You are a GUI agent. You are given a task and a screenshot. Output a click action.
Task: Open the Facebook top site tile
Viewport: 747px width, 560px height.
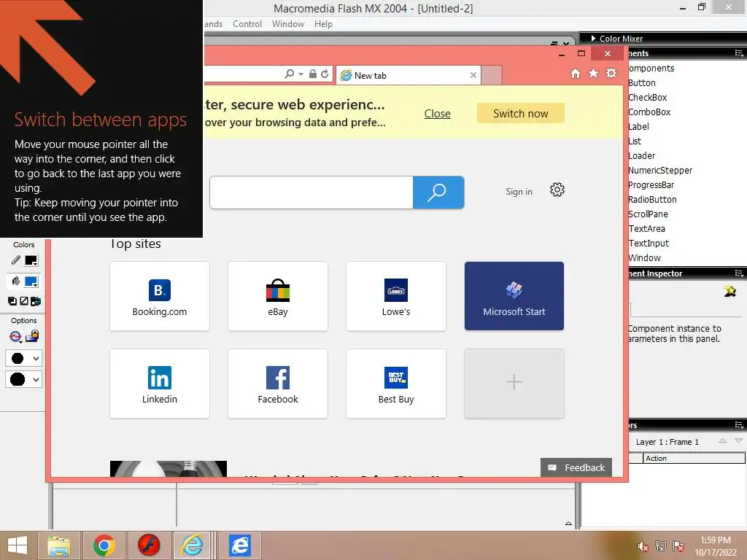tap(278, 384)
